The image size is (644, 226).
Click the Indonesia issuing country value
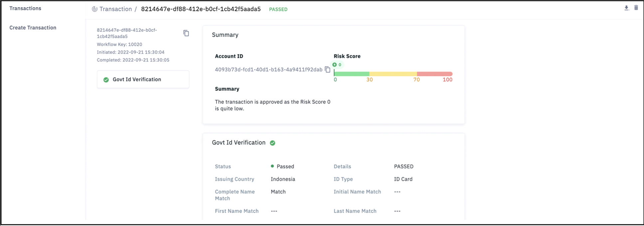pos(283,179)
